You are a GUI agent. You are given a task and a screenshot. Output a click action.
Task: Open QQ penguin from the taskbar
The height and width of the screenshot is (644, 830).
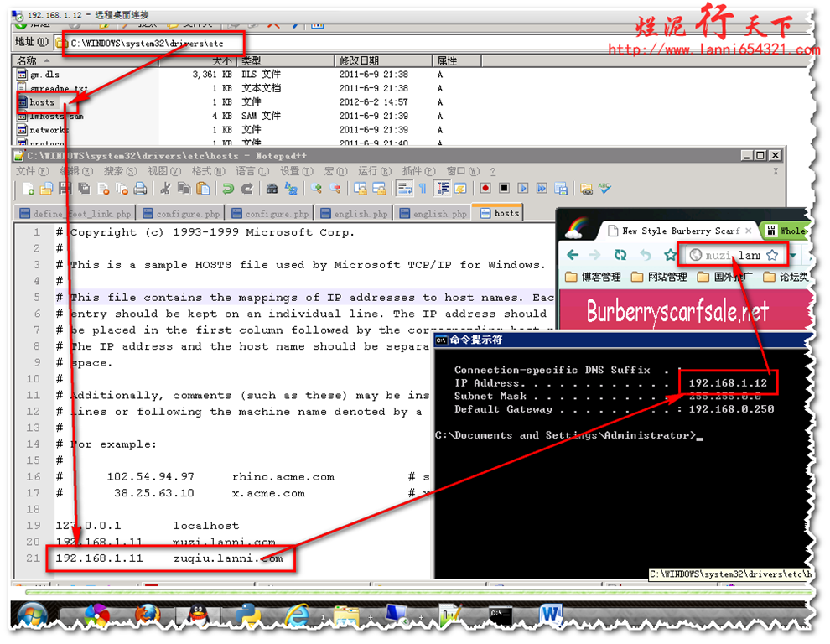click(197, 615)
